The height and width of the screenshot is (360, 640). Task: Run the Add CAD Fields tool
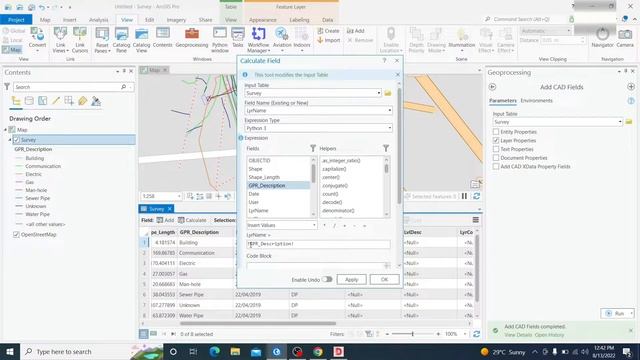[615, 313]
